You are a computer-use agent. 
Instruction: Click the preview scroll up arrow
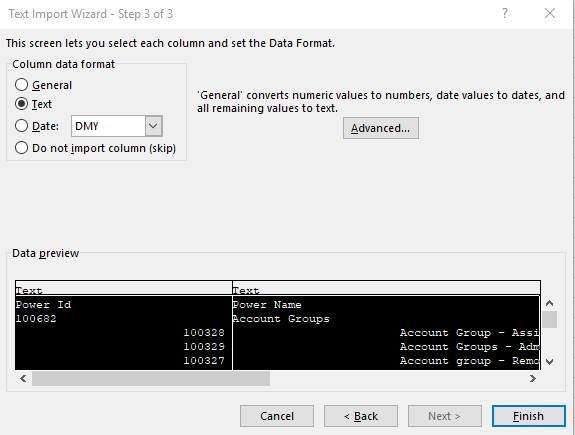click(x=549, y=303)
